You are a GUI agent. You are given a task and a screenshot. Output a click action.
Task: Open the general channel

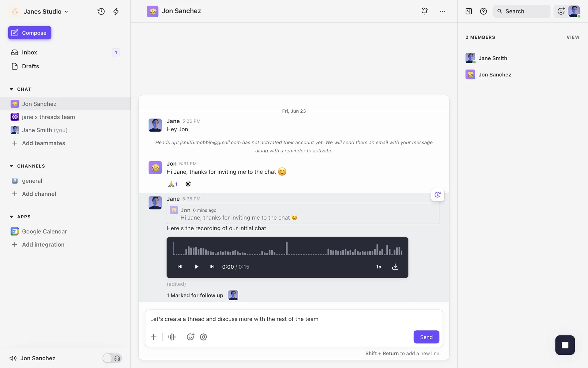pos(32,181)
